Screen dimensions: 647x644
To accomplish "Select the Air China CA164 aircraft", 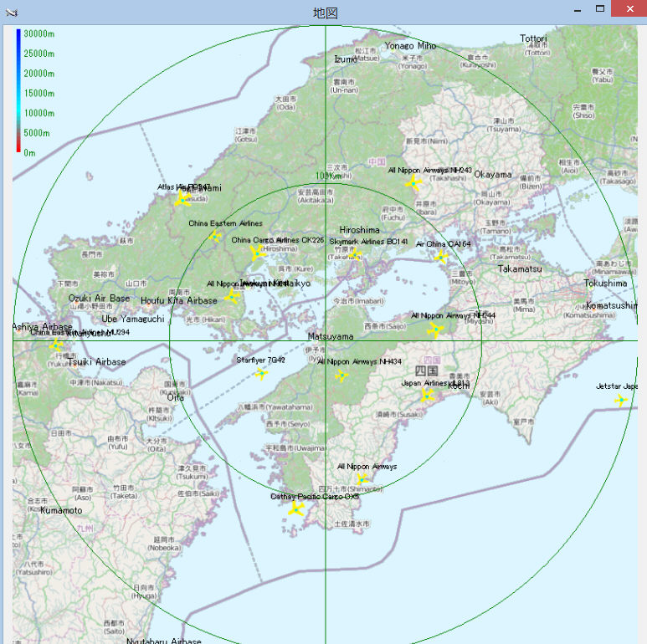I will (x=442, y=257).
